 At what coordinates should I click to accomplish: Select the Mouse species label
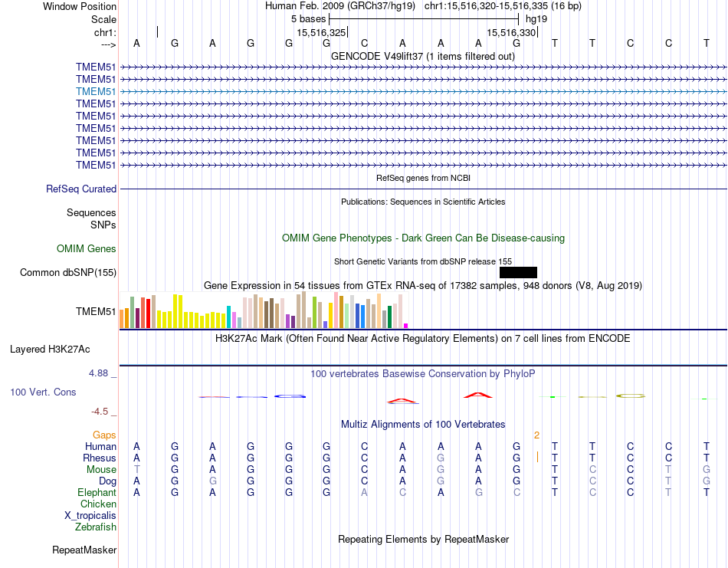101,470
